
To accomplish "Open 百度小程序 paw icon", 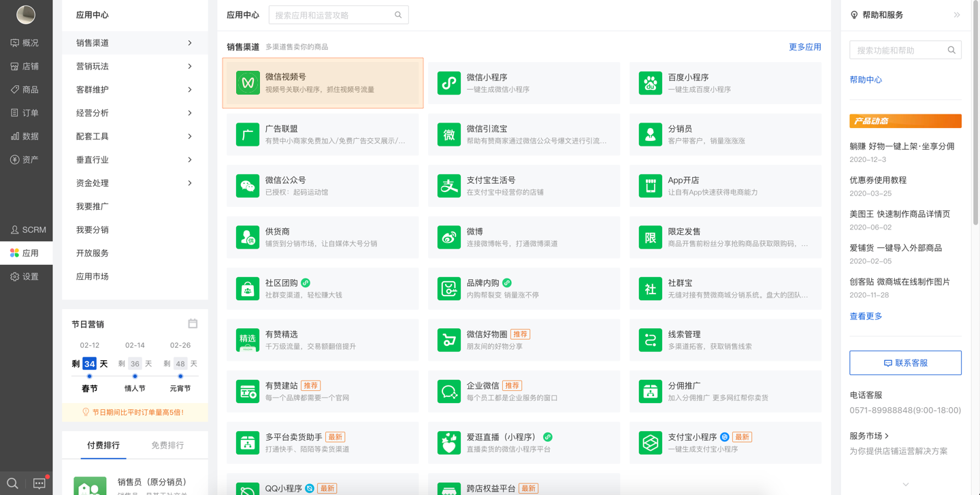I will pos(651,83).
